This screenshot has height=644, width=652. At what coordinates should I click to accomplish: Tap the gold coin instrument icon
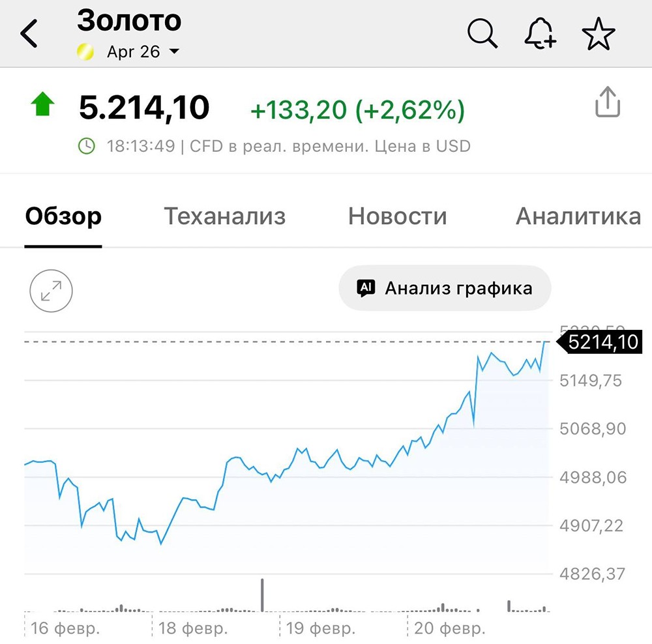85,51
